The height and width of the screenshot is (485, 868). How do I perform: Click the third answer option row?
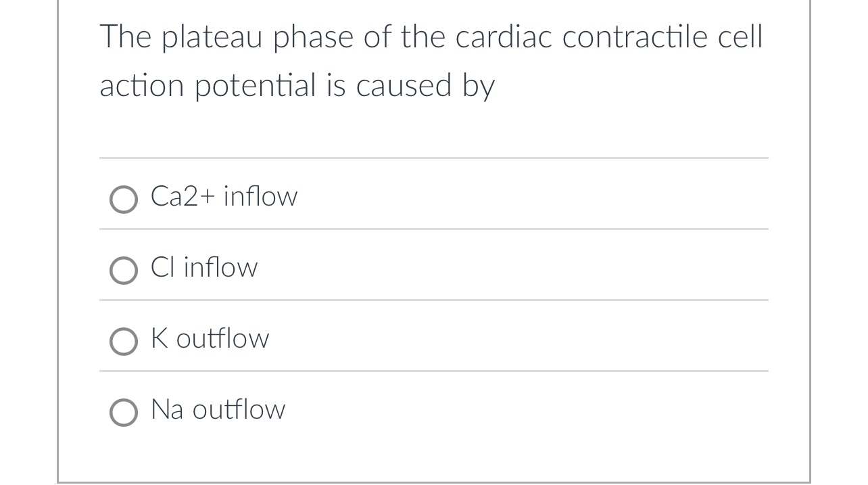[x=433, y=339]
